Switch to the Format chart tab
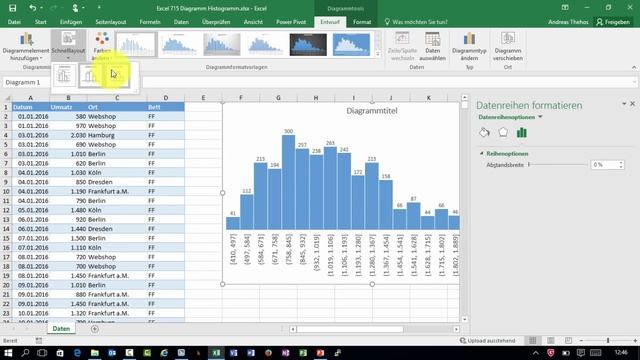The width and height of the screenshot is (640, 360). coord(362,22)
